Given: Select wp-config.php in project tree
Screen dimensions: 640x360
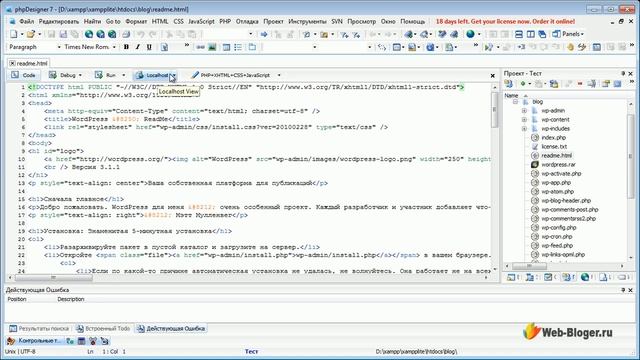Looking at the screenshot, I should [x=558, y=227].
